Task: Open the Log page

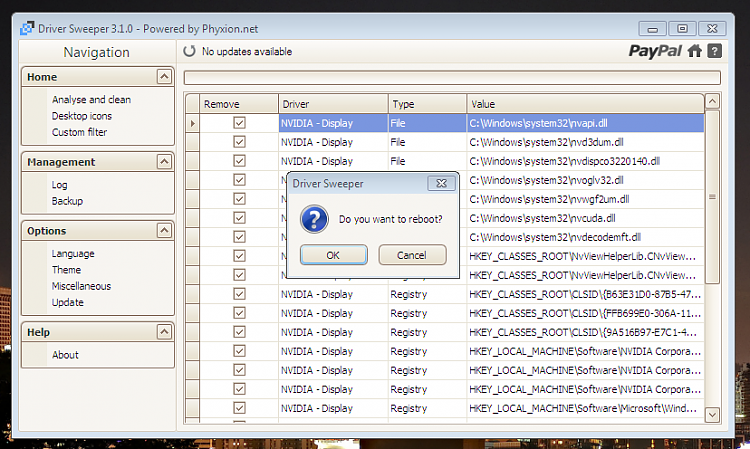Action: pyautogui.click(x=59, y=185)
